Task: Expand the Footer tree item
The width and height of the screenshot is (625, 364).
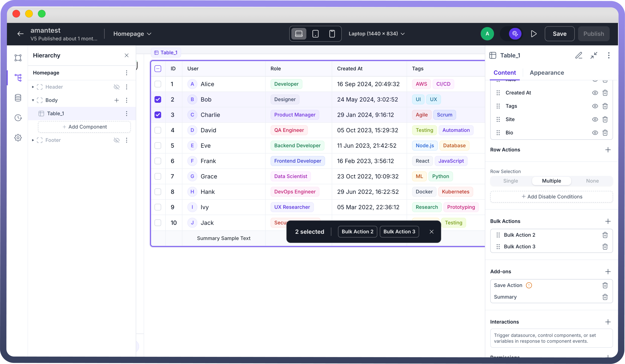Action: click(33, 140)
